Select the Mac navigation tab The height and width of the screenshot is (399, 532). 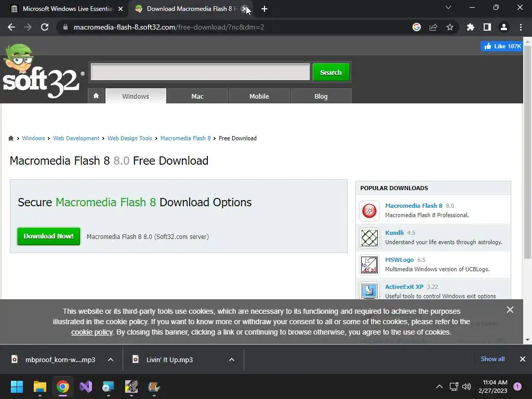(x=197, y=96)
